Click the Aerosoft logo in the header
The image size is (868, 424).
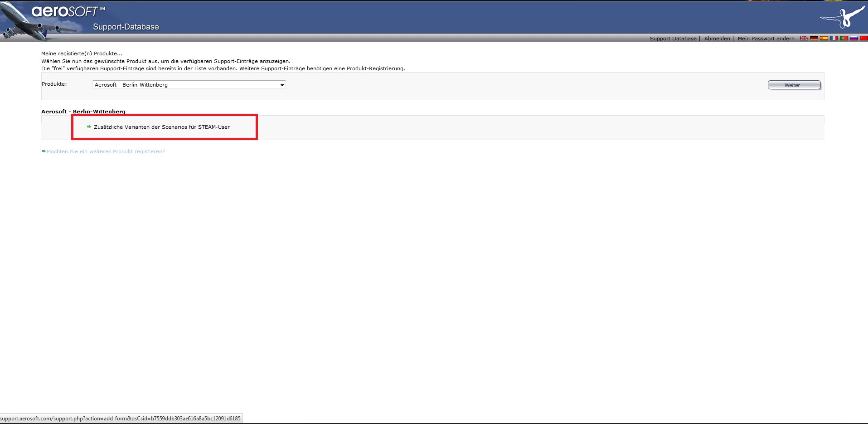pyautogui.click(x=68, y=11)
